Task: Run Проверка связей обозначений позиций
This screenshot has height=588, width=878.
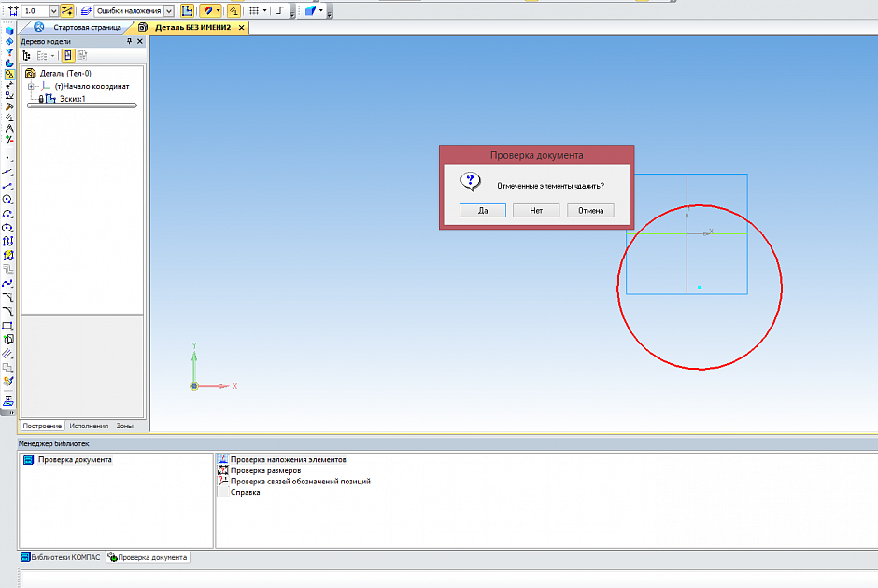Action: pyautogui.click(x=301, y=482)
